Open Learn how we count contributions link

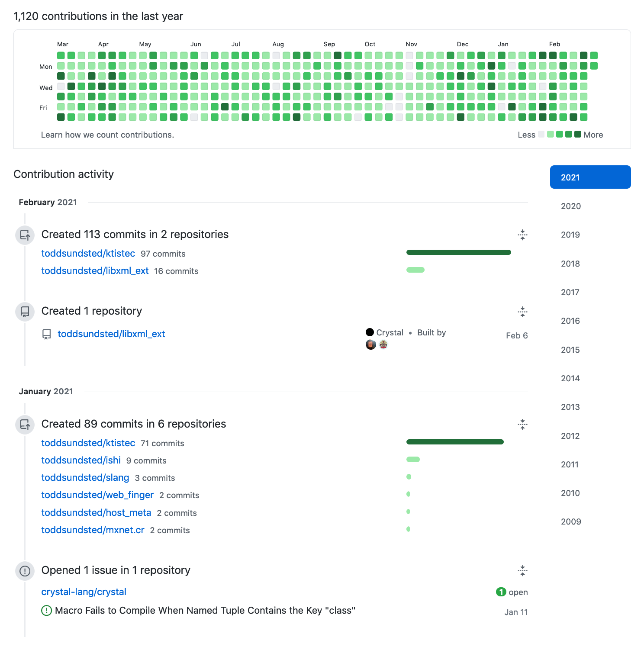(107, 135)
